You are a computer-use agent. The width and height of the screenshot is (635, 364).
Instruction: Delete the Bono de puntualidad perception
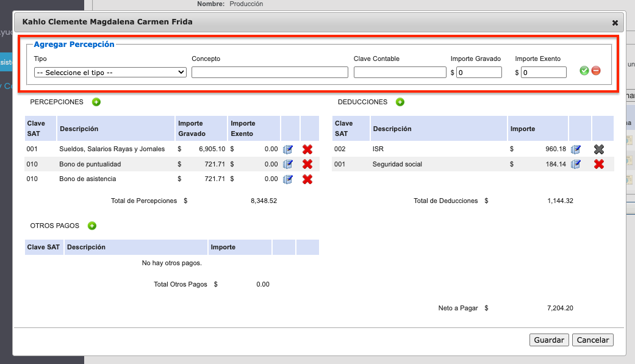(307, 164)
